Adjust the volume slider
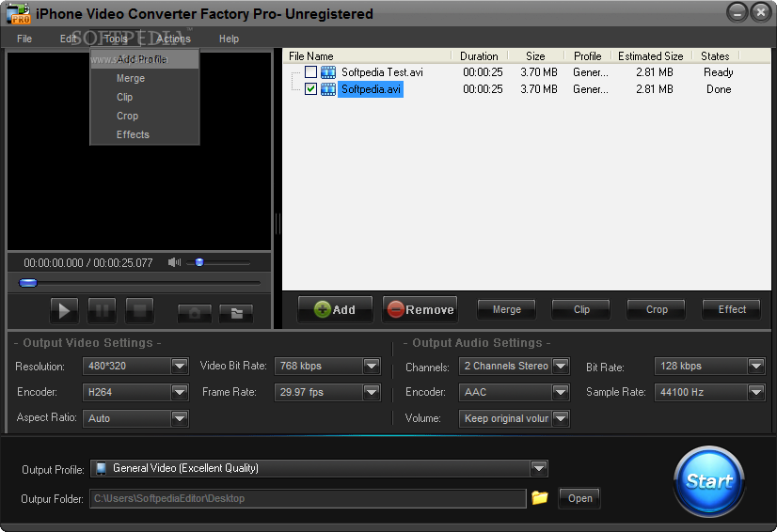 click(x=199, y=262)
